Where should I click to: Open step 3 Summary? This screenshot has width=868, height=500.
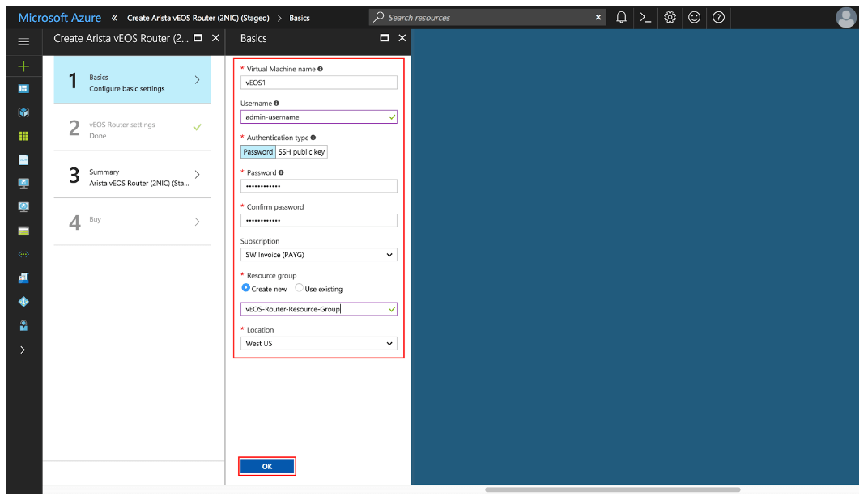(132, 175)
